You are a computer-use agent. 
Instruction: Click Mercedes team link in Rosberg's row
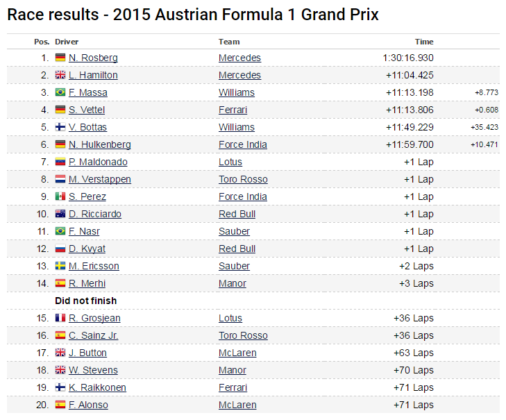pyautogui.click(x=239, y=58)
